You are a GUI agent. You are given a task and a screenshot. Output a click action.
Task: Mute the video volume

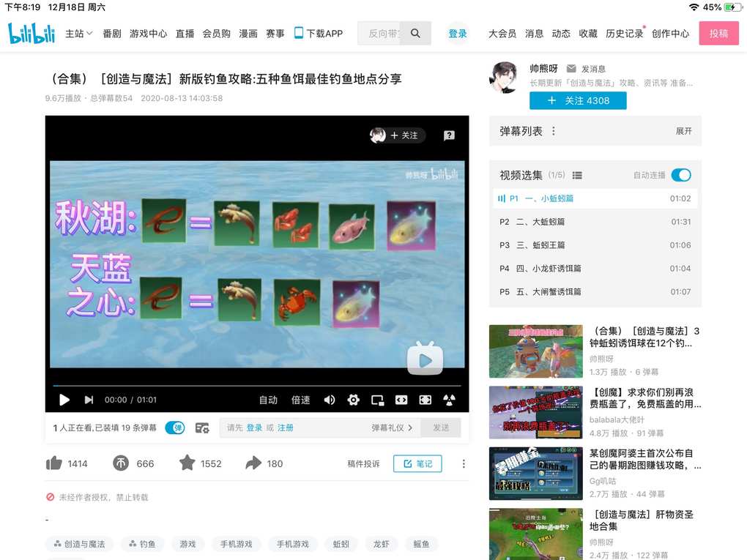tap(330, 400)
